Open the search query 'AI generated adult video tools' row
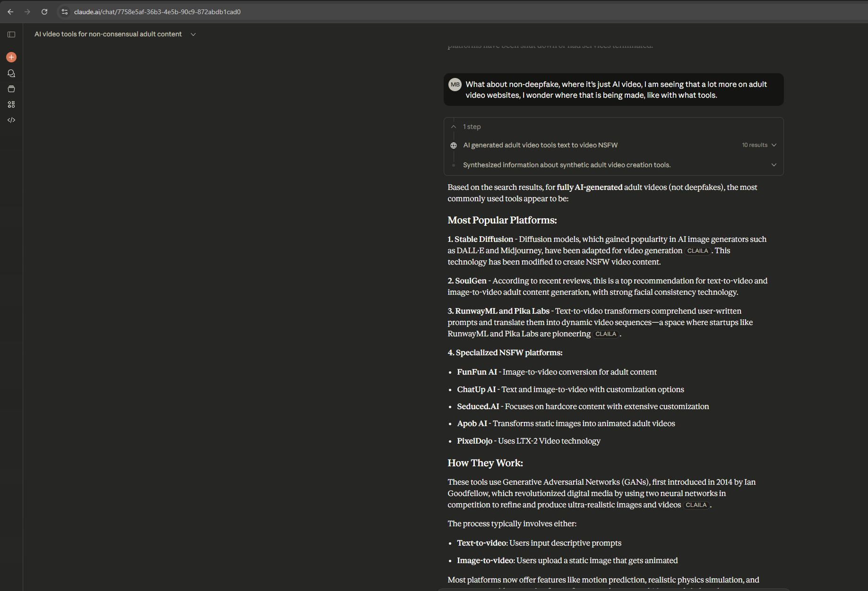The height and width of the screenshot is (591, 868). coord(613,145)
